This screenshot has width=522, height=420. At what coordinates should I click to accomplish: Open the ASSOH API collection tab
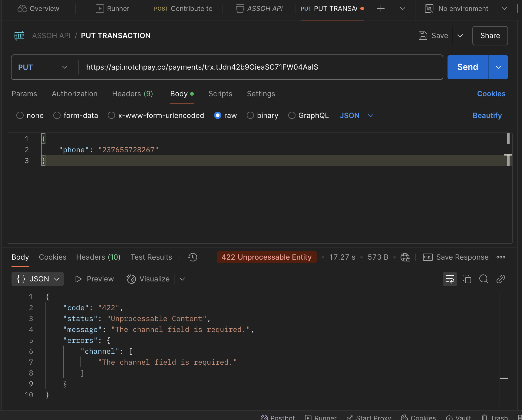259,8
